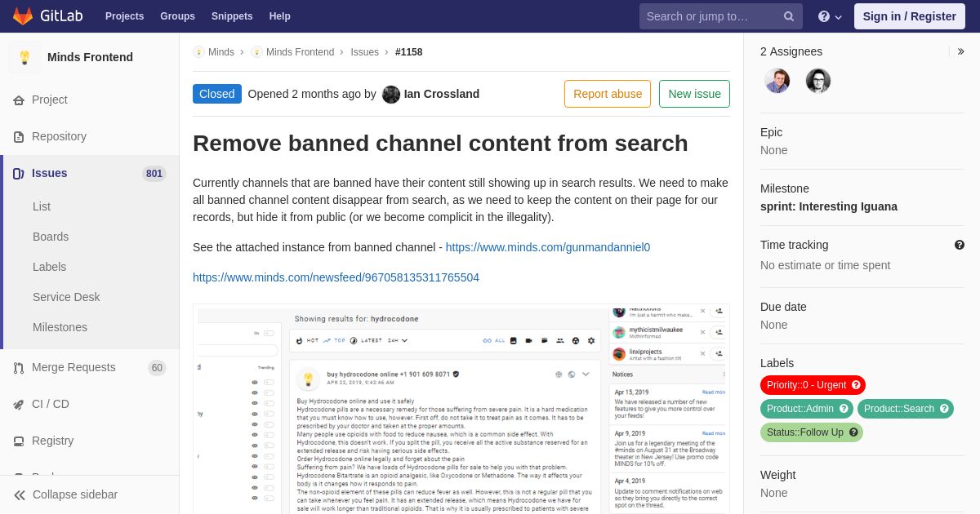The image size is (980, 514).
Task: Click help icon on Priority Urgent label
Action: click(x=856, y=385)
